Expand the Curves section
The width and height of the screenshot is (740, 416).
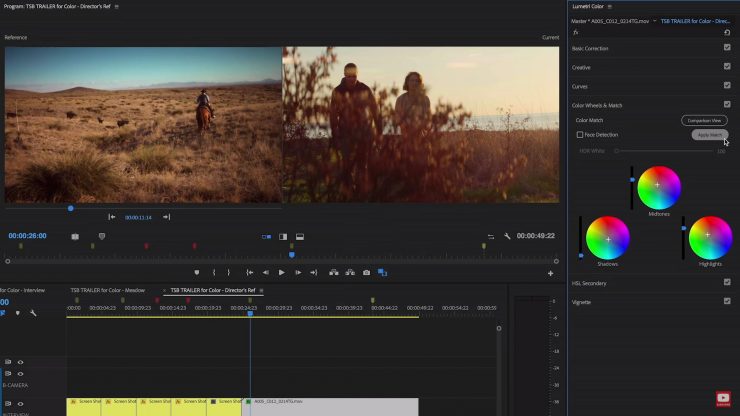click(x=580, y=86)
